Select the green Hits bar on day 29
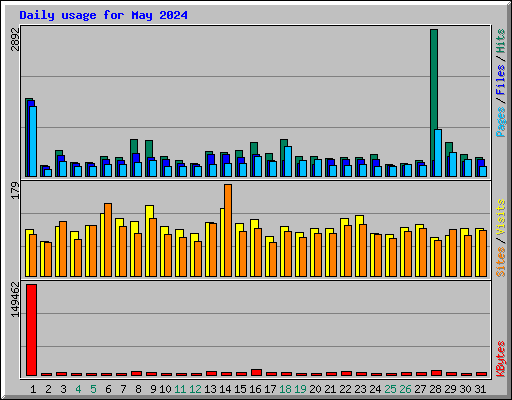Image resolution: width=512 pixels, height=400 pixels. point(449,159)
